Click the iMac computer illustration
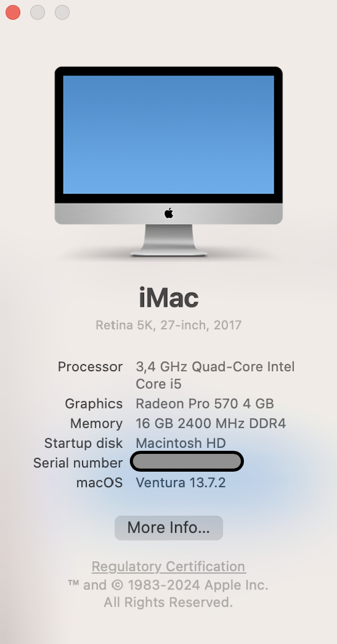 (168, 161)
